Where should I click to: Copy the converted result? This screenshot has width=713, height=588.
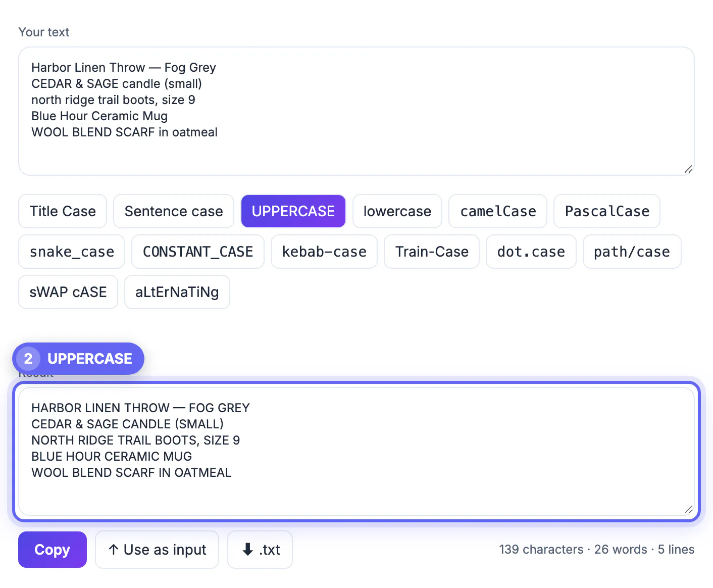coord(53,550)
